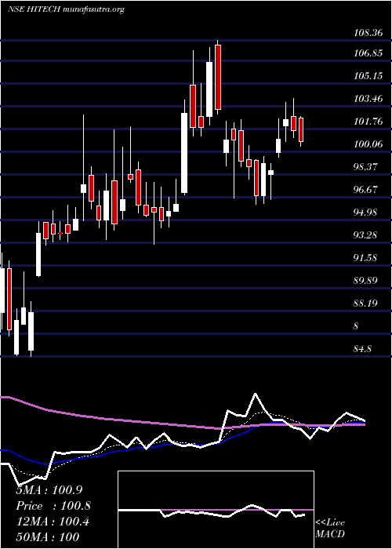Click the 91.58 price label
Image resolution: width=392 pixels, height=549 pixels.
tap(366, 258)
